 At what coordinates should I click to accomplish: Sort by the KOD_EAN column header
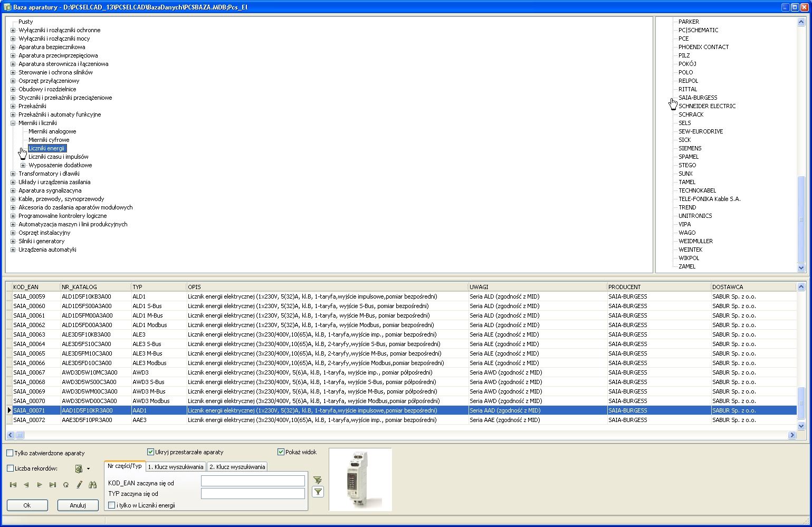(36, 287)
